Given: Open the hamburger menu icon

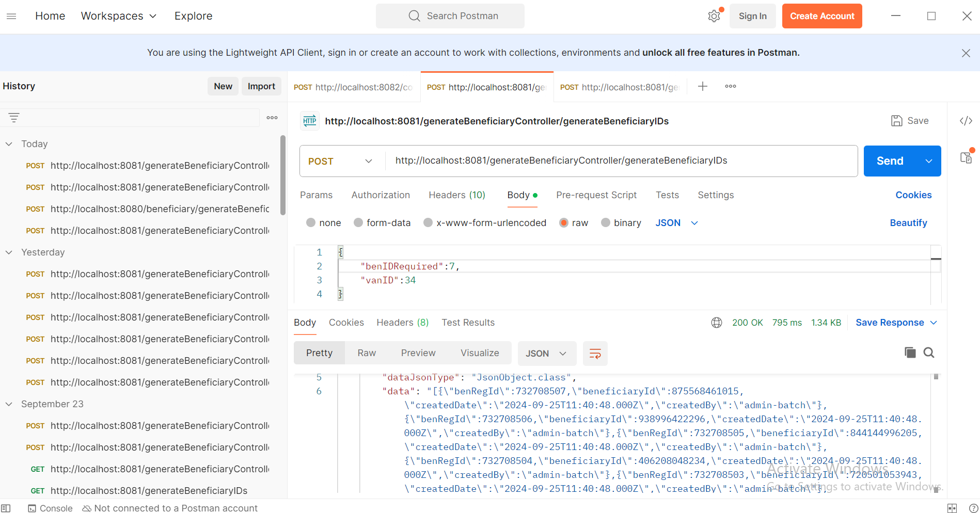Looking at the screenshot, I should click(x=11, y=16).
